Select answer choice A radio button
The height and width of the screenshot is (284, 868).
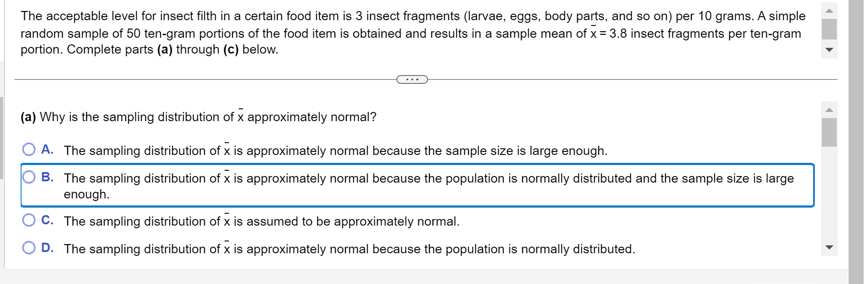pyautogui.click(x=29, y=150)
